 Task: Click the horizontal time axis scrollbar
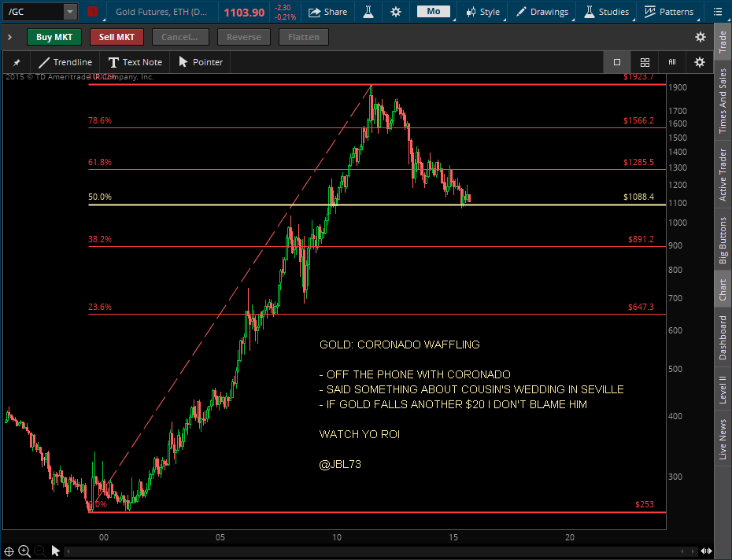375,551
